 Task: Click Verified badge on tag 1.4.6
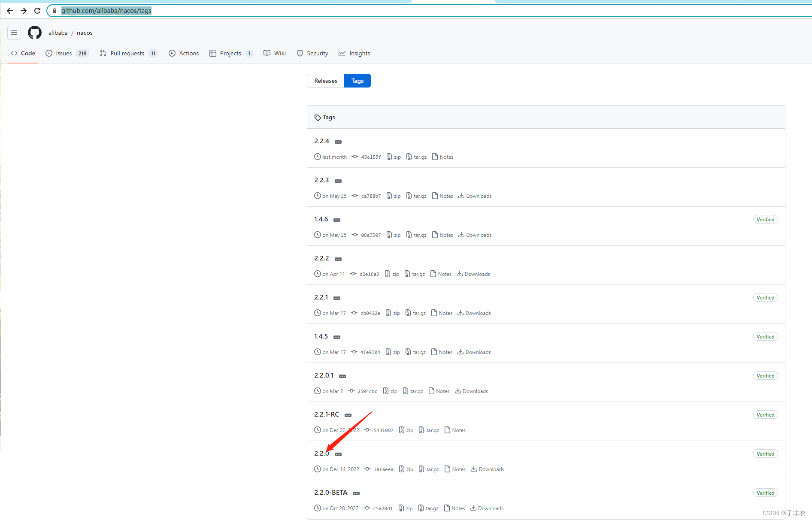coord(765,220)
